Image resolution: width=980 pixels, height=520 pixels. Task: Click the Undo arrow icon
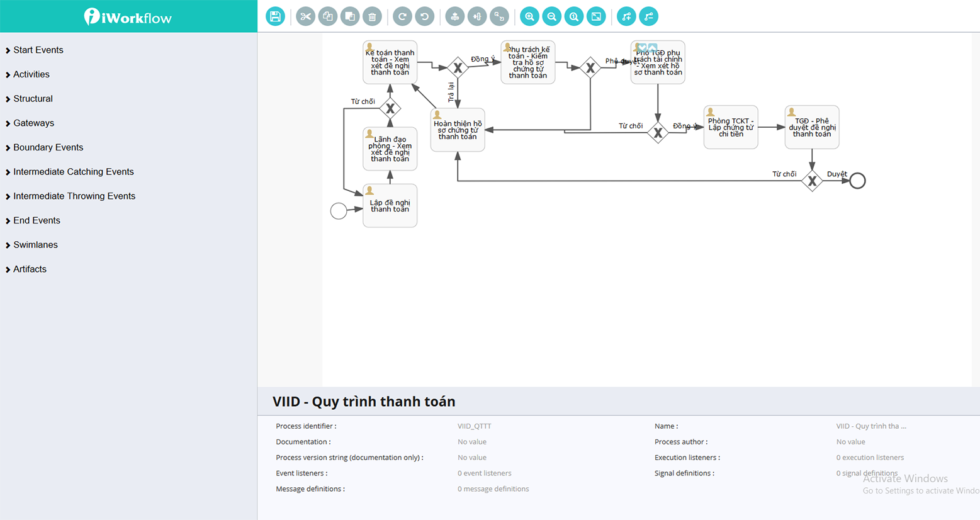424,16
